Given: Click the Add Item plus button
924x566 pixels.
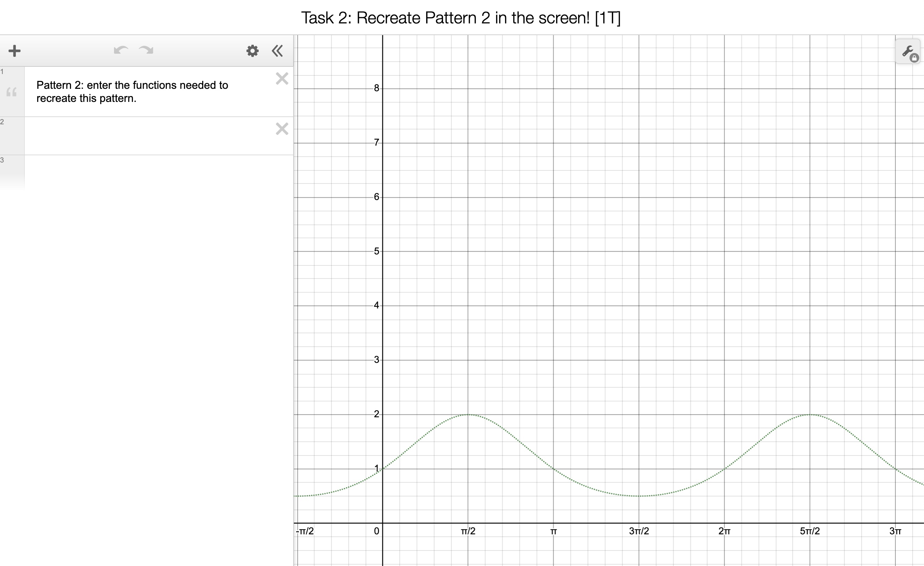Looking at the screenshot, I should tap(14, 51).
